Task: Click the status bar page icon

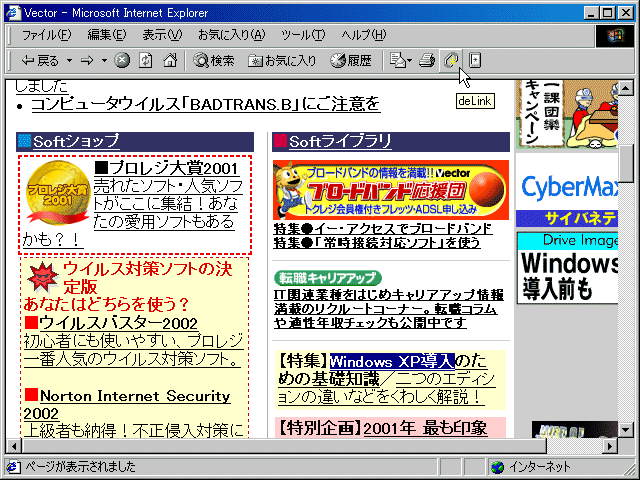Action: pos(13,467)
